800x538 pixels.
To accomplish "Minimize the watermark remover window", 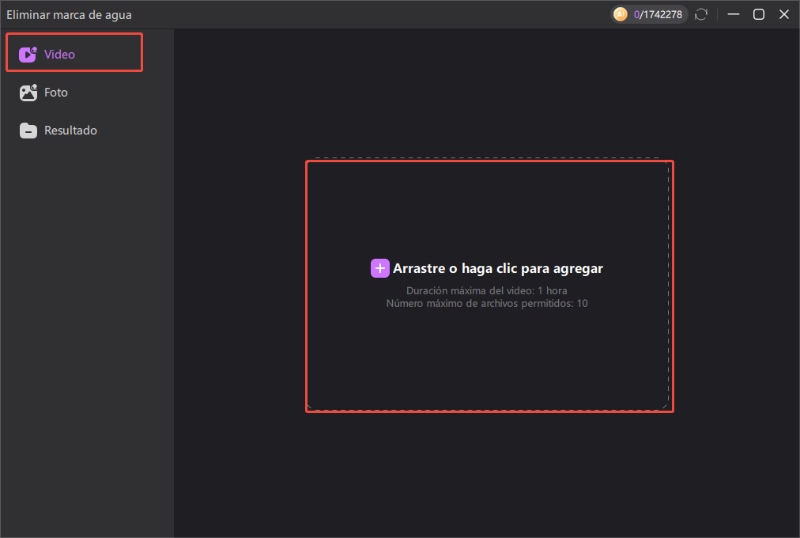I will (734, 14).
